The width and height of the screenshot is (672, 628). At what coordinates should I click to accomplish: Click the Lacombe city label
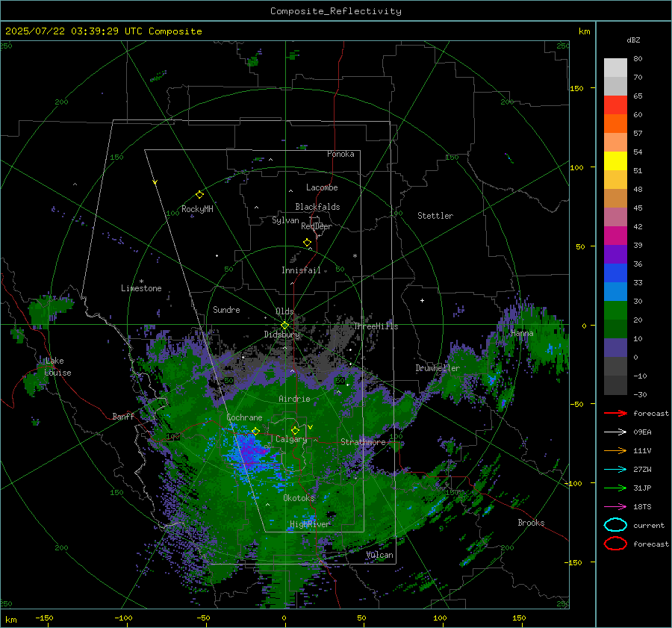pyautogui.click(x=322, y=187)
